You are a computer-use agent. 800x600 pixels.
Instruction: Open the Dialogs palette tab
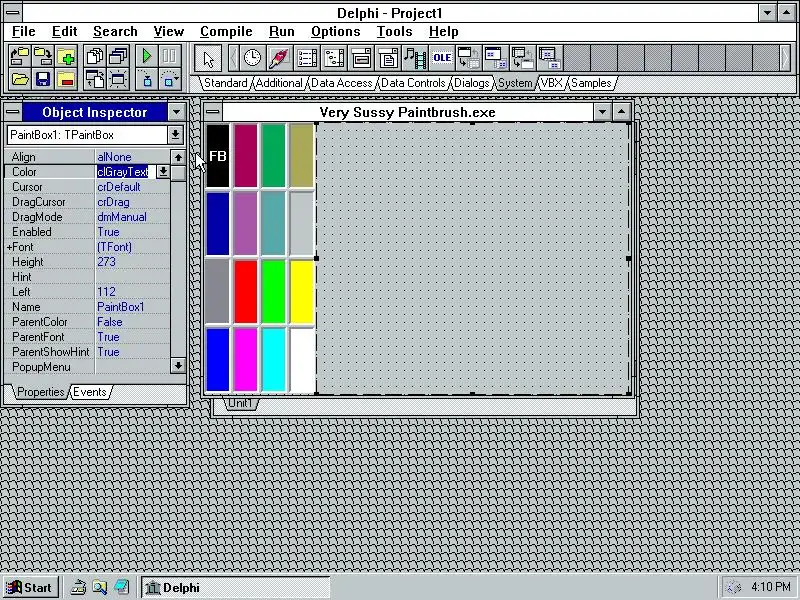coord(471,83)
